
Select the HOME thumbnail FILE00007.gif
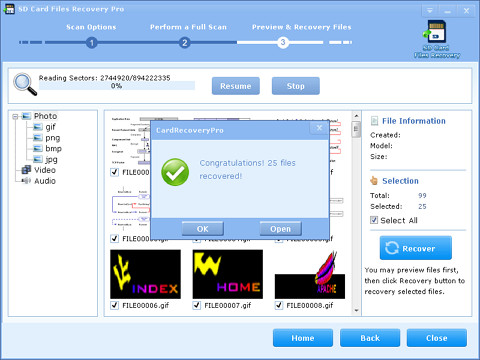[228, 274]
